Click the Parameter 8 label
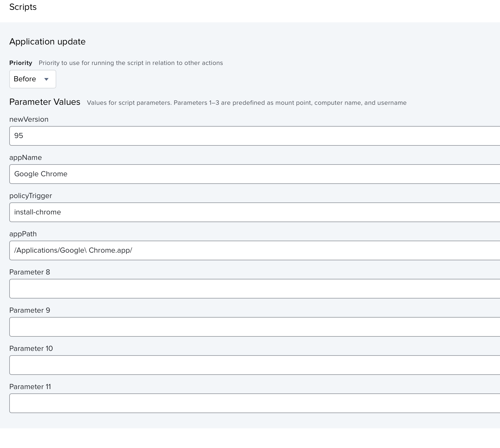This screenshot has height=448, width=500. click(x=30, y=272)
